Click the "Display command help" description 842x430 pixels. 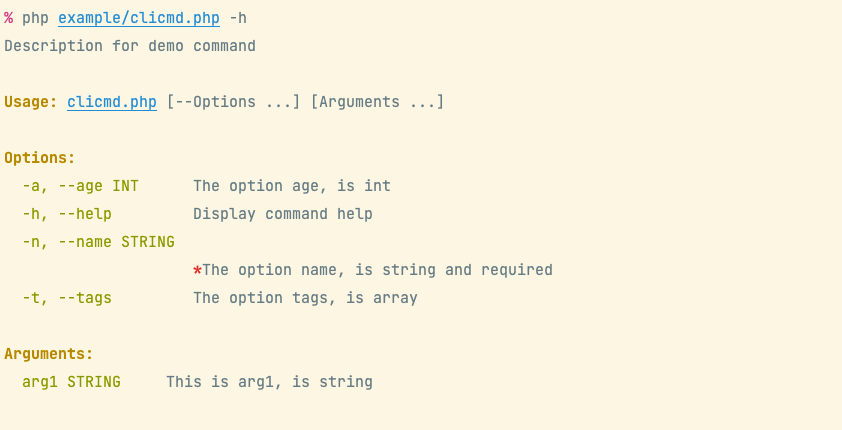[x=283, y=214]
